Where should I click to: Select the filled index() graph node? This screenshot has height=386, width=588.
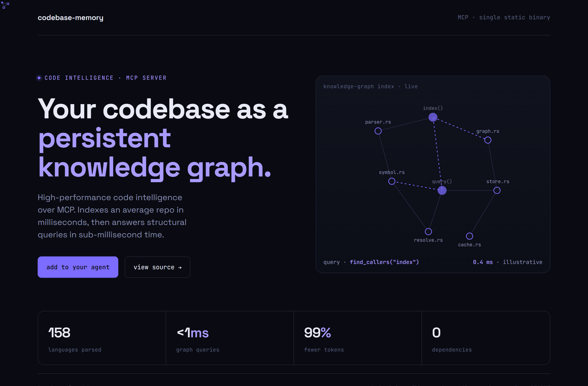433,117
